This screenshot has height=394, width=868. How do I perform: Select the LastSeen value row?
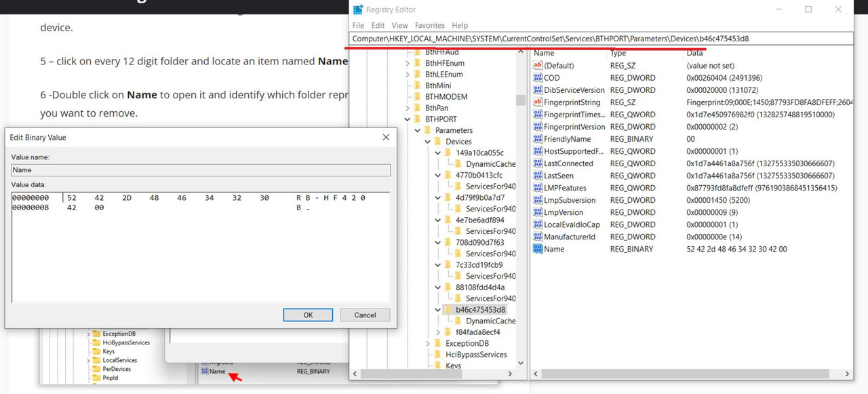(x=692, y=176)
